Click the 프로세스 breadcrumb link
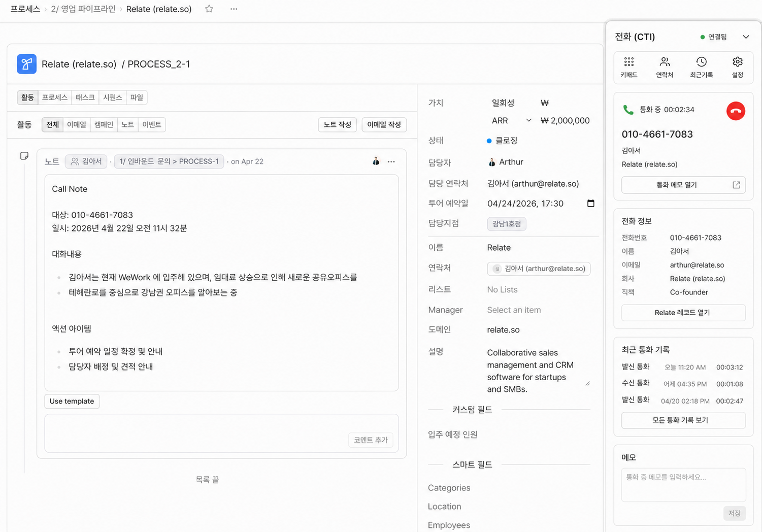The height and width of the screenshot is (532, 762). tap(25, 9)
